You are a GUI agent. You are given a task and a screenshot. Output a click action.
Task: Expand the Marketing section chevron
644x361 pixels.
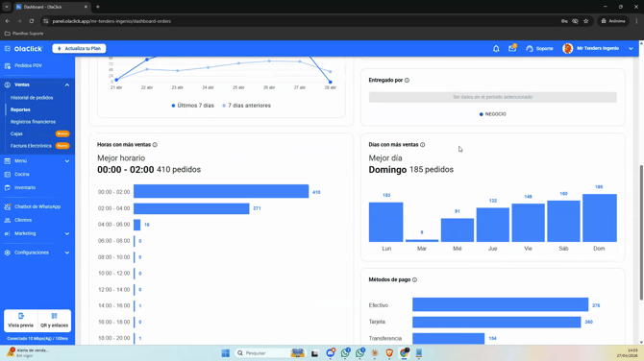(67, 234)
